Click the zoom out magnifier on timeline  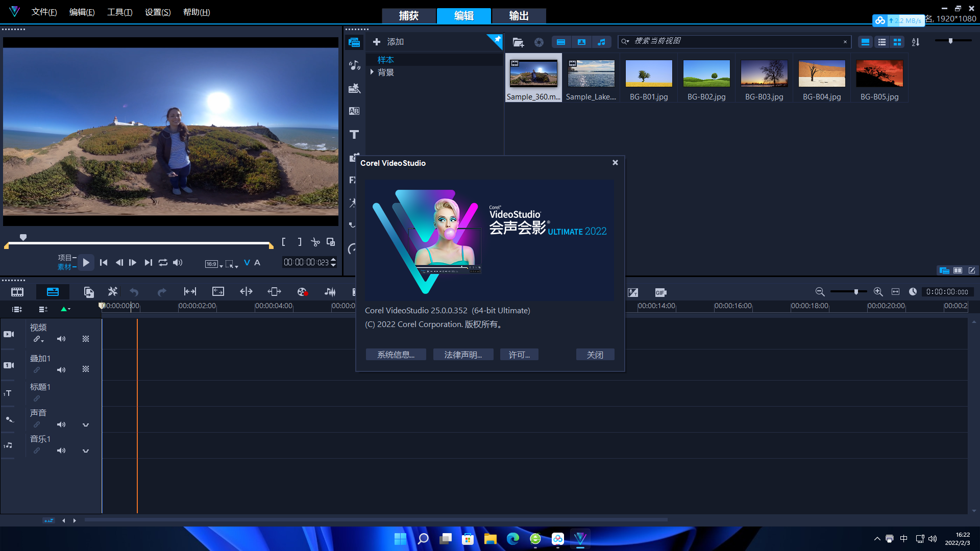point(820,292)
